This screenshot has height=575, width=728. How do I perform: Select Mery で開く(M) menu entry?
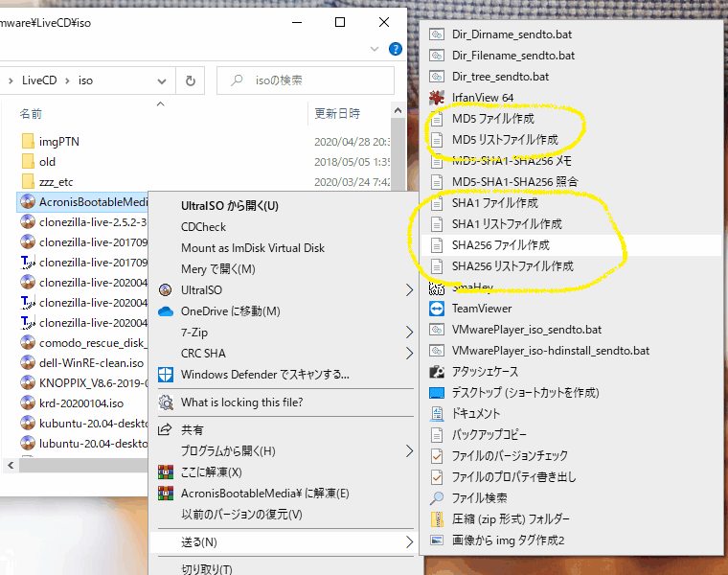click(217, 269)
